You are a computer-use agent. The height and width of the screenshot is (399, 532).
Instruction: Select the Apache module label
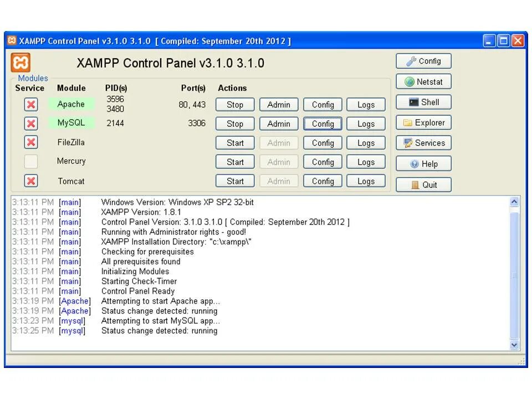pyautogui.click(x=71, y=104)
